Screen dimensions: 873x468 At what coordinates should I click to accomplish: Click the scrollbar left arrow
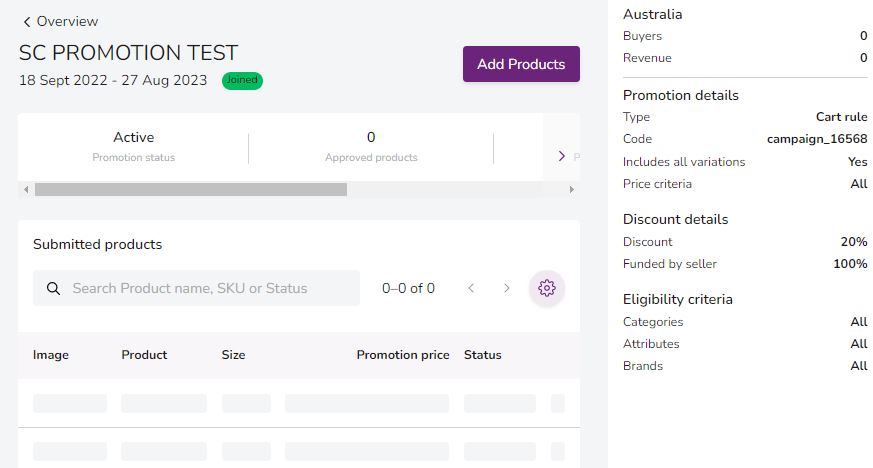coord(26,189)
